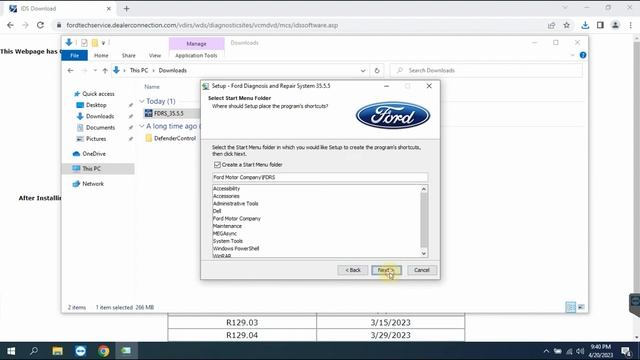The height and width of the screenshot is (360, 640).
Task: Click Explorer's back navigation arrow
Action: tap(71, 70)
